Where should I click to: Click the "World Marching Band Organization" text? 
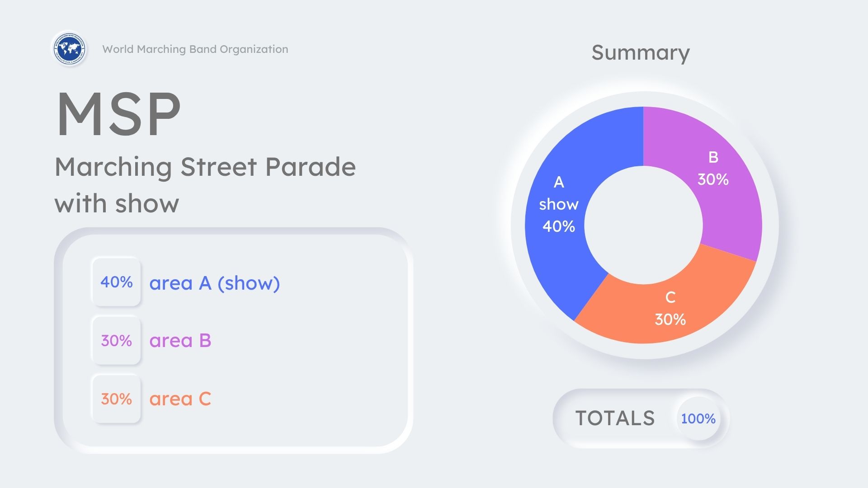[195, 49]
